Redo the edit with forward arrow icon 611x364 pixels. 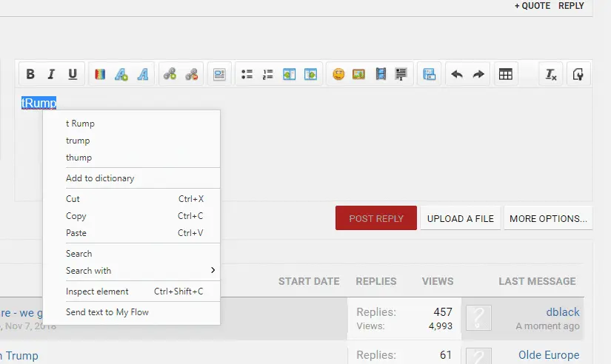coord(478,74)
